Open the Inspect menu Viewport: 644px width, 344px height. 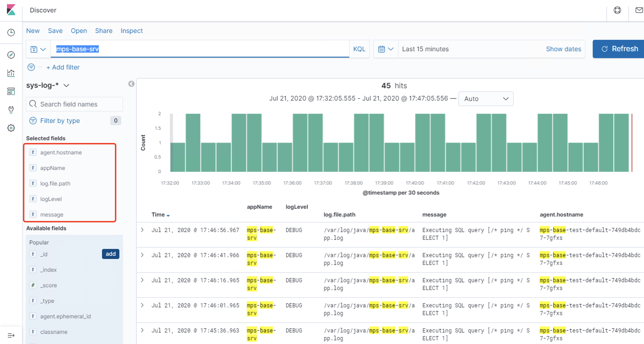(131, 31)
